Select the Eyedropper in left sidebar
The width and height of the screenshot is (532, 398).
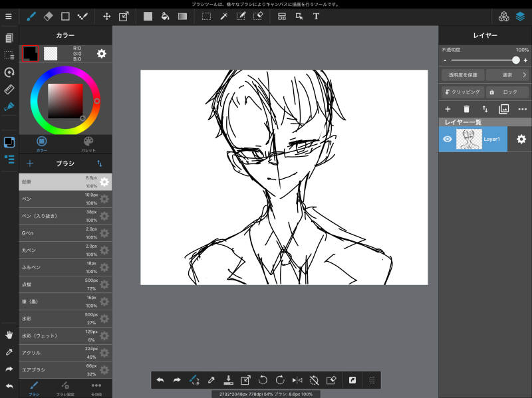click(x=9, y=352)
